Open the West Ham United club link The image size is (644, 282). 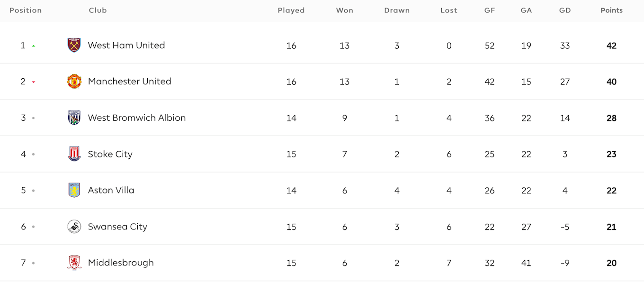[126, 45]
